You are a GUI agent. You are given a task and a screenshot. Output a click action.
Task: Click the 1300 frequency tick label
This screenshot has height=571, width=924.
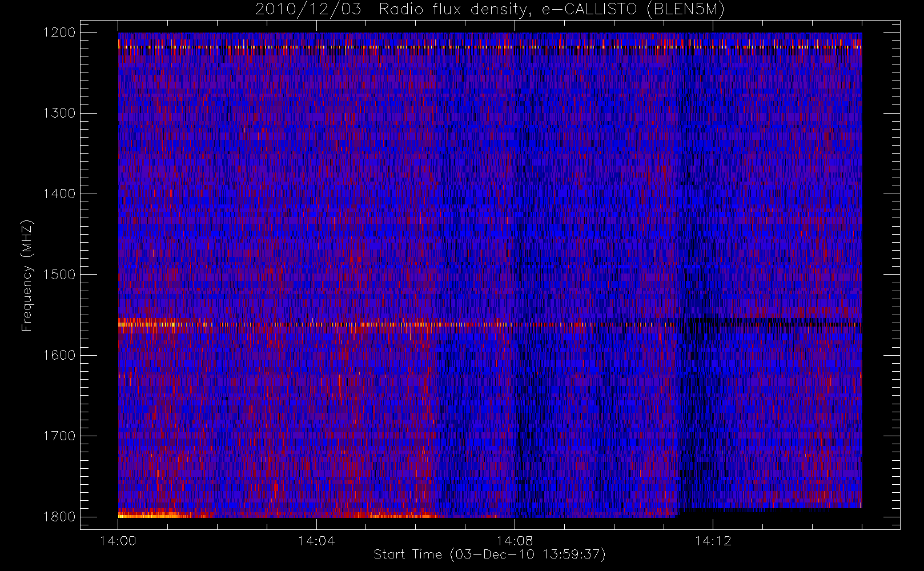tap(59, 113)
